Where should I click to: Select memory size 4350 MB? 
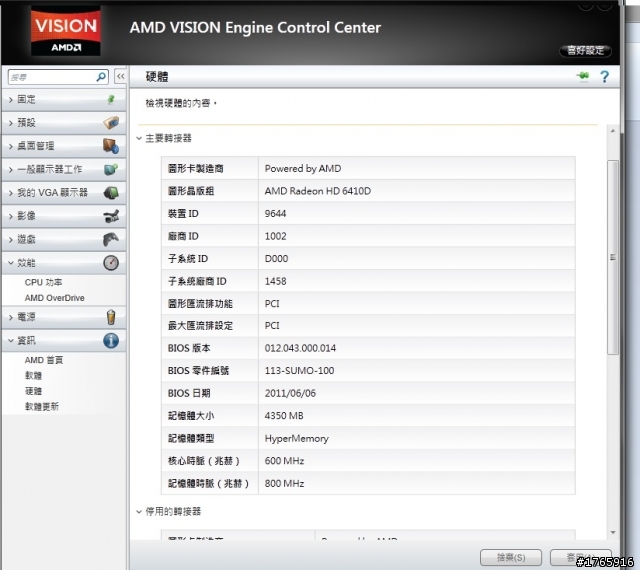click(x=284, y=416)
